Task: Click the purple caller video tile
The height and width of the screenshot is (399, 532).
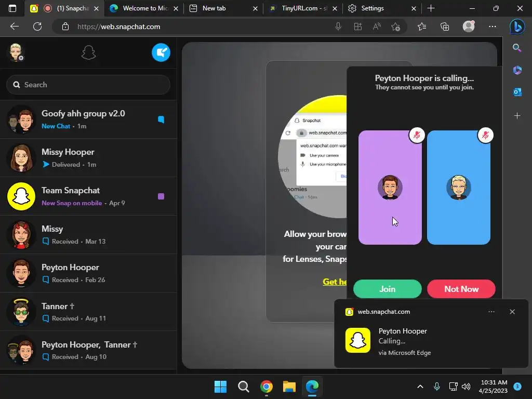Action: click(x=390, y=188)
